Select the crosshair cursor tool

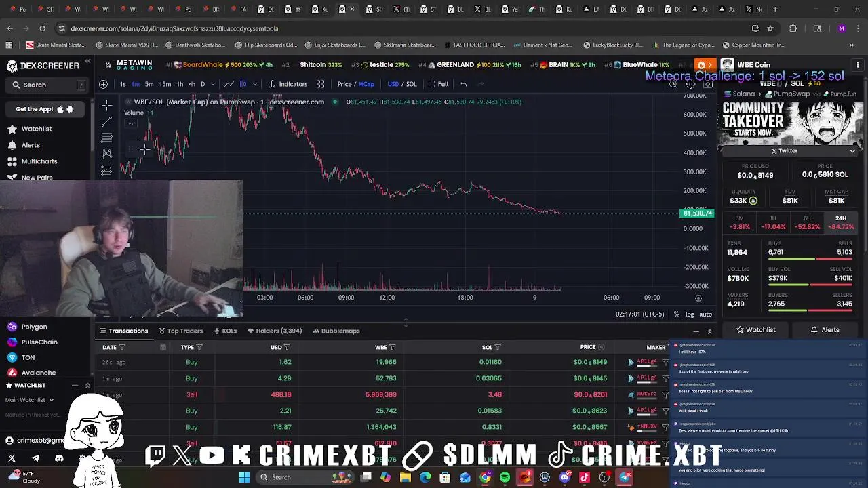[x=106, y=105]
